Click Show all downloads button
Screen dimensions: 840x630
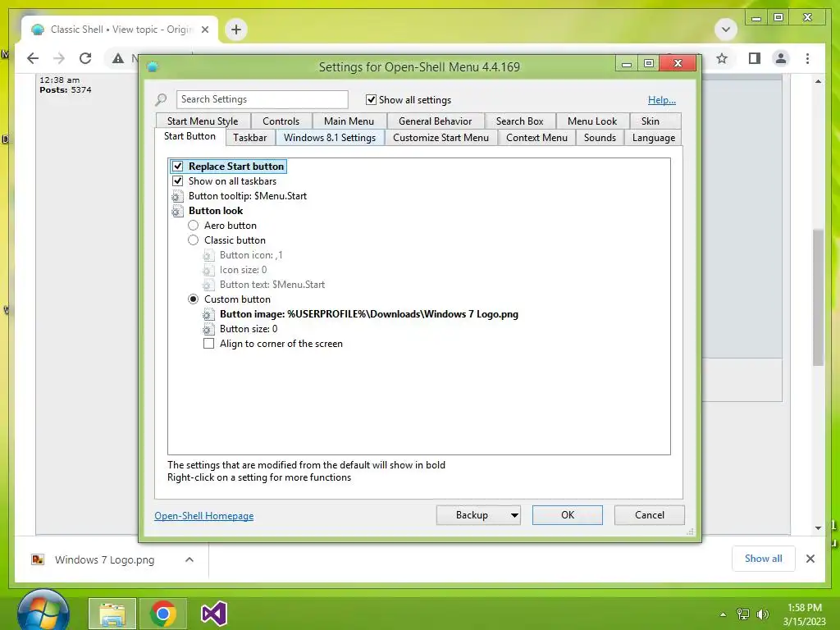click(x=764, y=559)
